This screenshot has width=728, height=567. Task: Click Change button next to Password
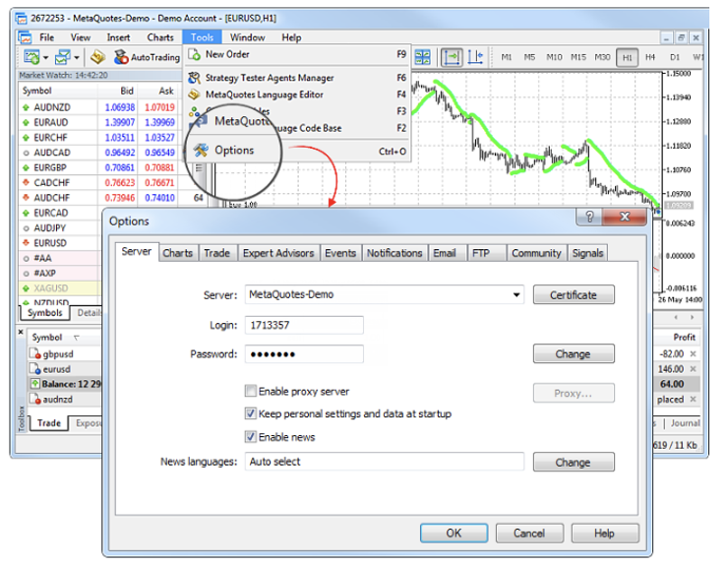click(574, 353)
